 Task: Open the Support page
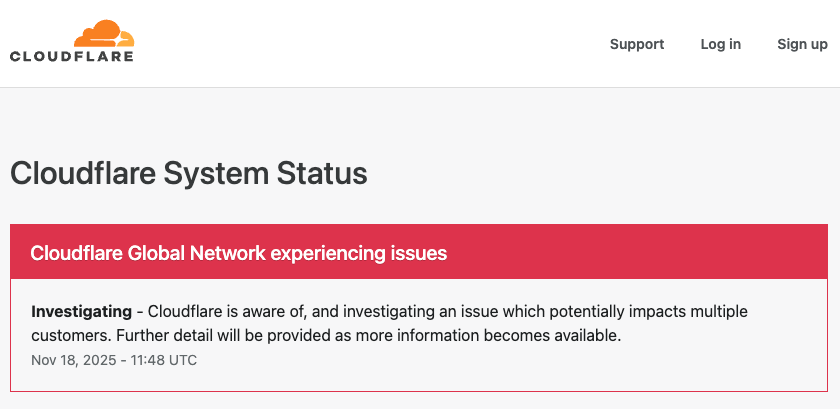coord(637,44)
